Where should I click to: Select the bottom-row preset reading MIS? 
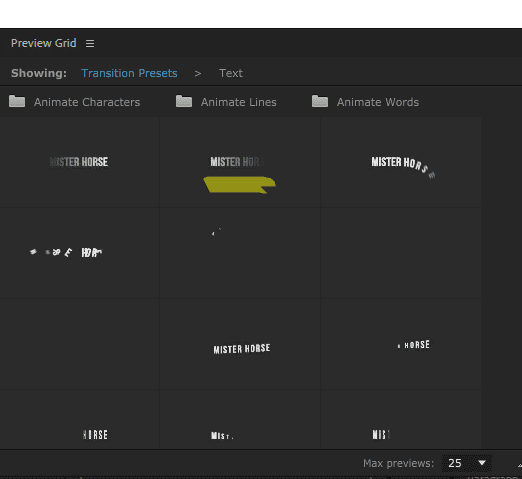[401, 419]
